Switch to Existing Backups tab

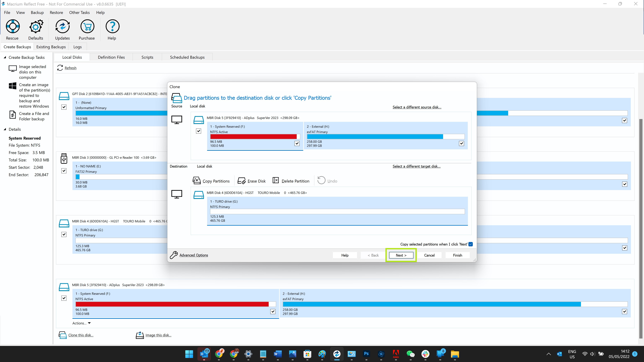click(x=51, y=47)
